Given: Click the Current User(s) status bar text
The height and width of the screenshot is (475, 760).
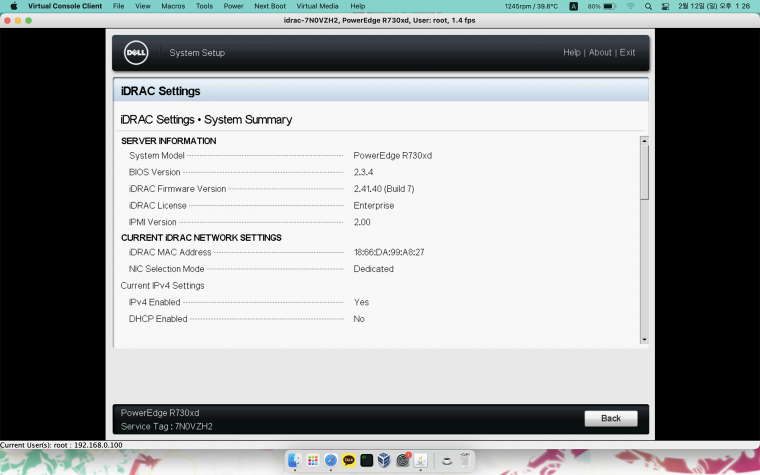Looking at the screenshot, I should (x=61, y=445).
